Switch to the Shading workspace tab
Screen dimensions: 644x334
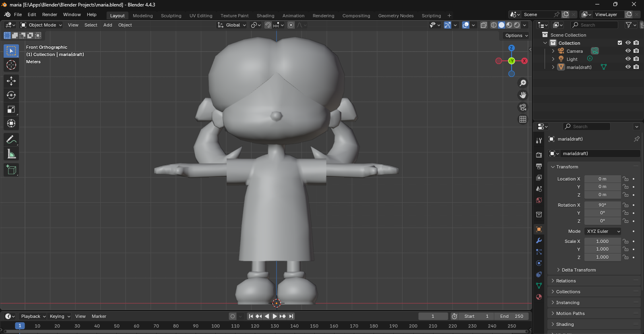pyautogui.click(x=265, y=16)
